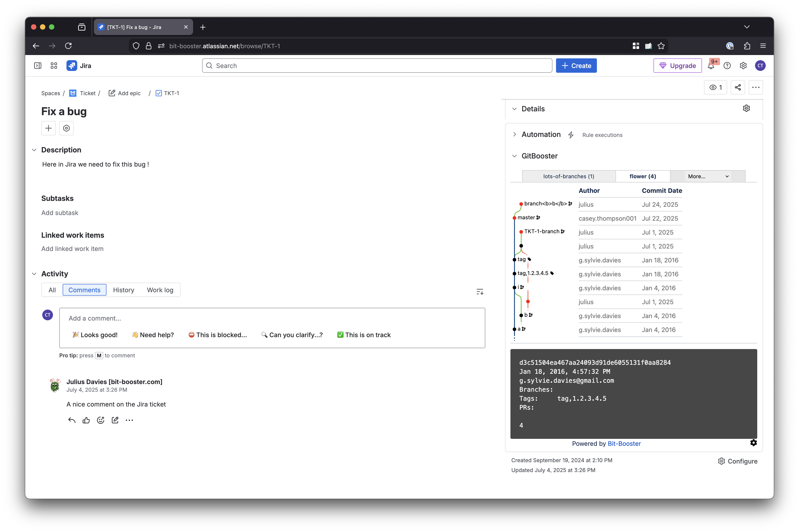Click the apps icon beside plus button
Screen dimensions: 799x532
(x=66, y=128)
